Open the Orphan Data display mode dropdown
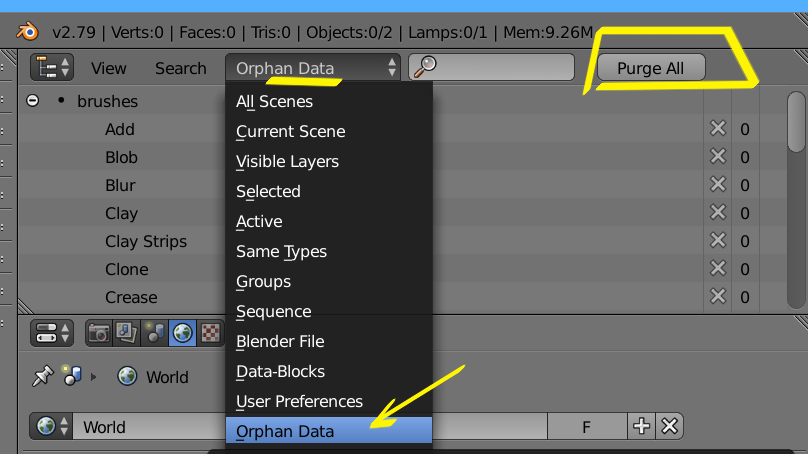Image resolution: width=808 pixels, height=454 pixels. coord(314,68)
